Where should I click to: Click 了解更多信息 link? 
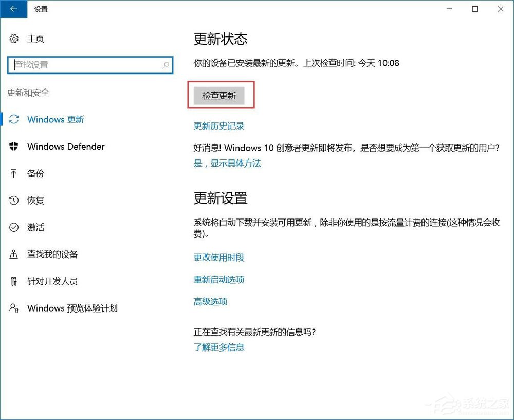coord(218,347)
